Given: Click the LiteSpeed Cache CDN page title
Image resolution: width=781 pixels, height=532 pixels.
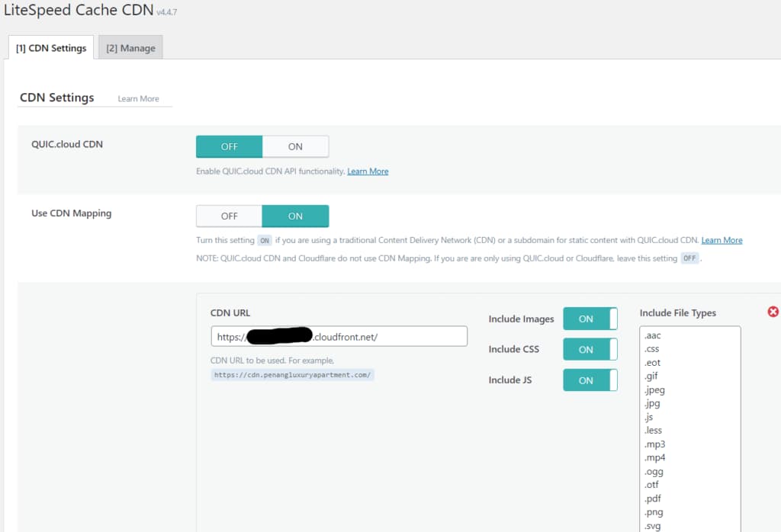Looking at the screenshot, I should (79, 10).
